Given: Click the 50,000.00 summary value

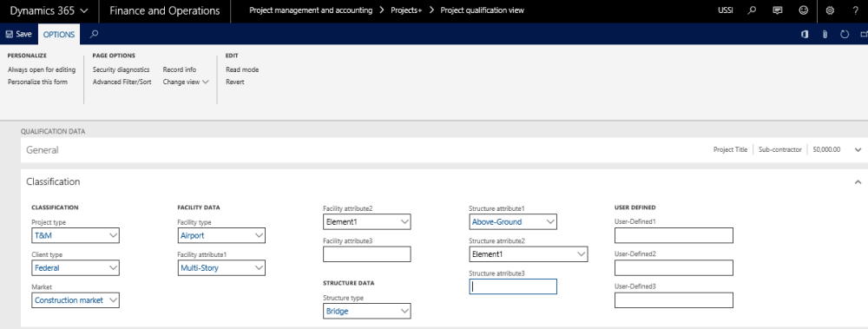Looking at the screenshot, I should pos(826,150).
